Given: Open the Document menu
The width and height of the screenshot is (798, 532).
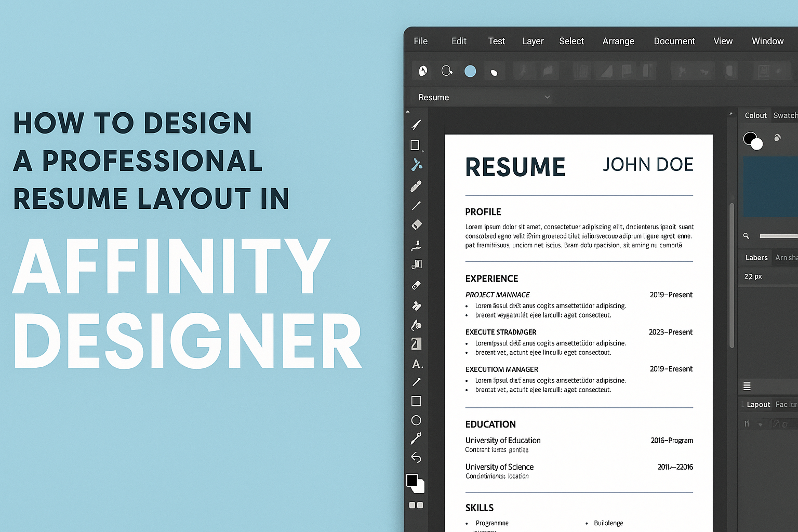Looking at the screenshot, I should pos(674,41).
